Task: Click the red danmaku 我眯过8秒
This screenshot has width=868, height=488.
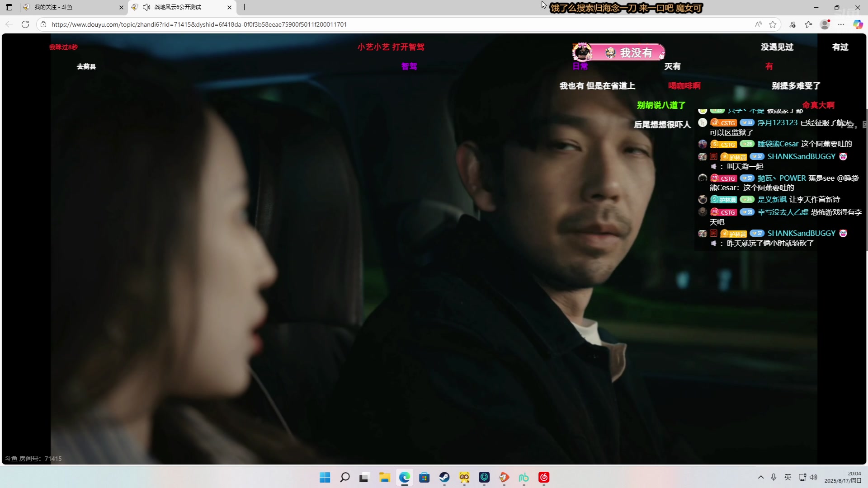Action: tap(63, 47)
